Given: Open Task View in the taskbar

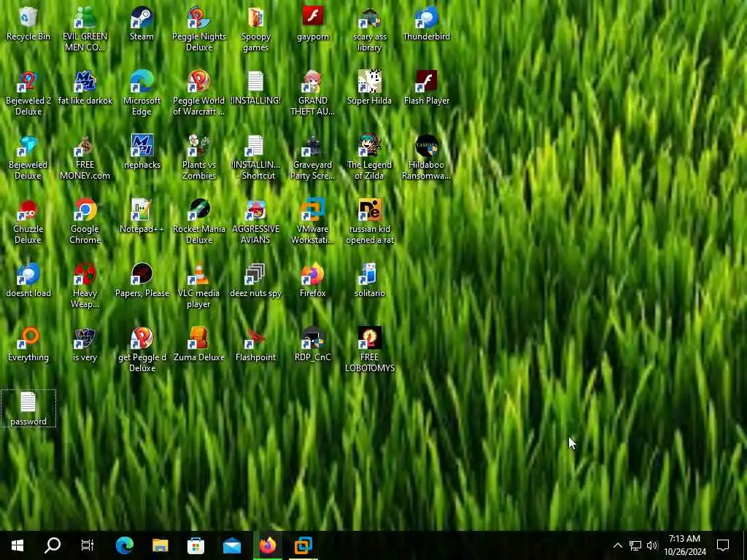Looking at the screenshot, I should [x=88, y=545].
